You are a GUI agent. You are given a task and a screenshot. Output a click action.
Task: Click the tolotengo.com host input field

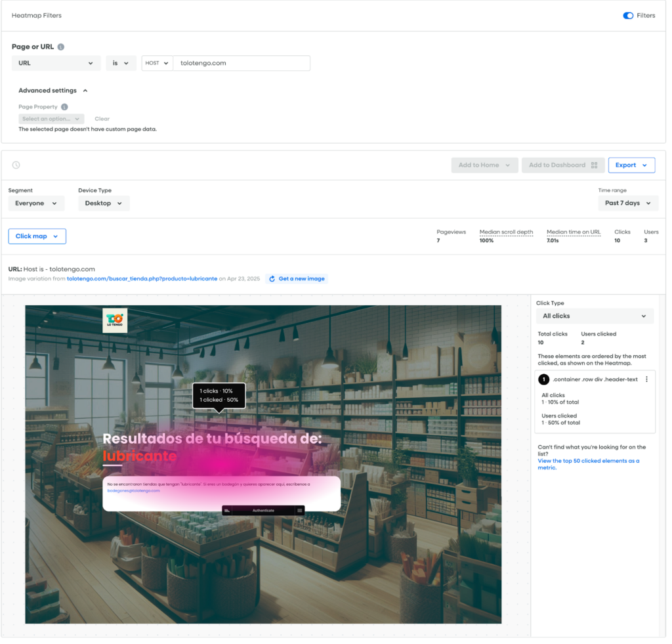pyautogui.click(x=241, y=63)
